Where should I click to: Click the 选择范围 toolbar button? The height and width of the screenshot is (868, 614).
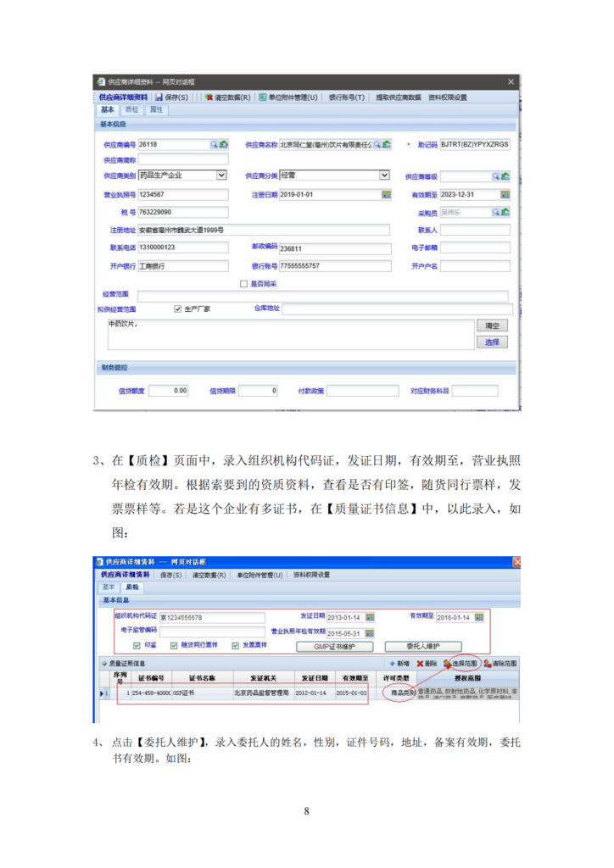pyautogui.click(x=460, y=663)
